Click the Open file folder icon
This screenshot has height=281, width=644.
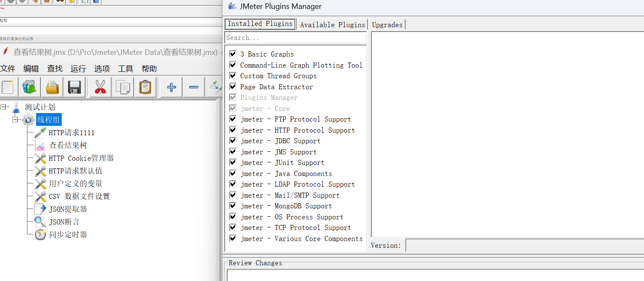tap(52, 88)
